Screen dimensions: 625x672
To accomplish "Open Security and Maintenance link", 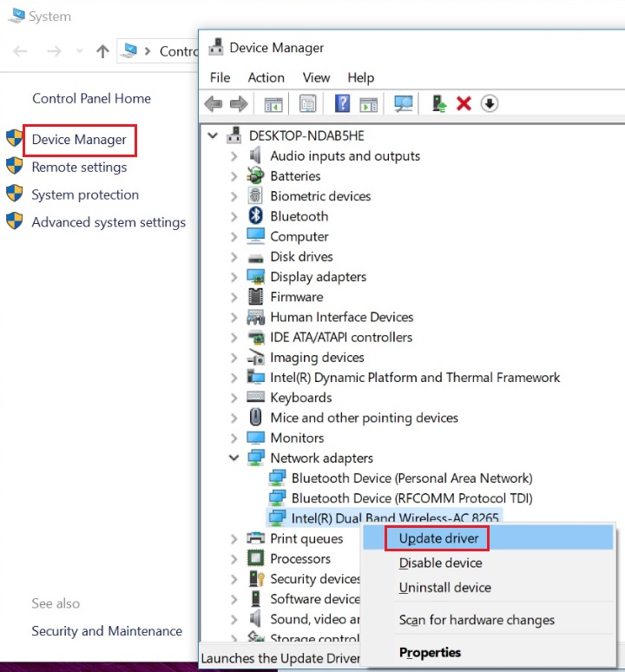I will point(107,631).
